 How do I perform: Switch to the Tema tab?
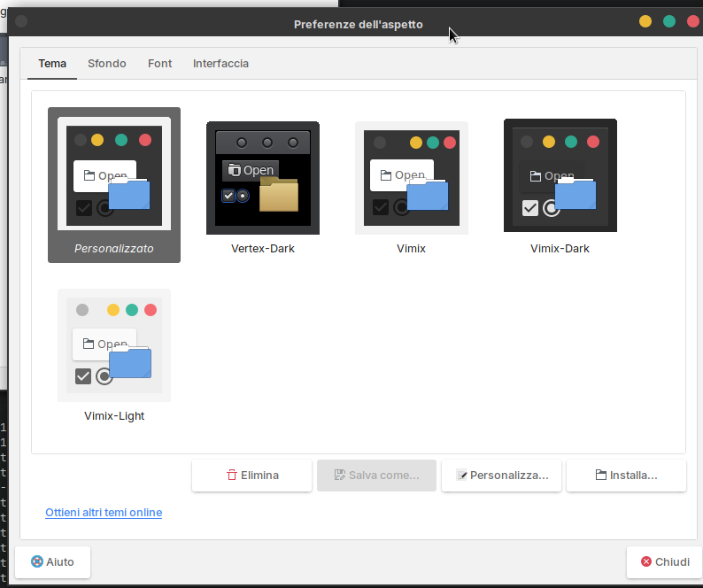point(52,64)
